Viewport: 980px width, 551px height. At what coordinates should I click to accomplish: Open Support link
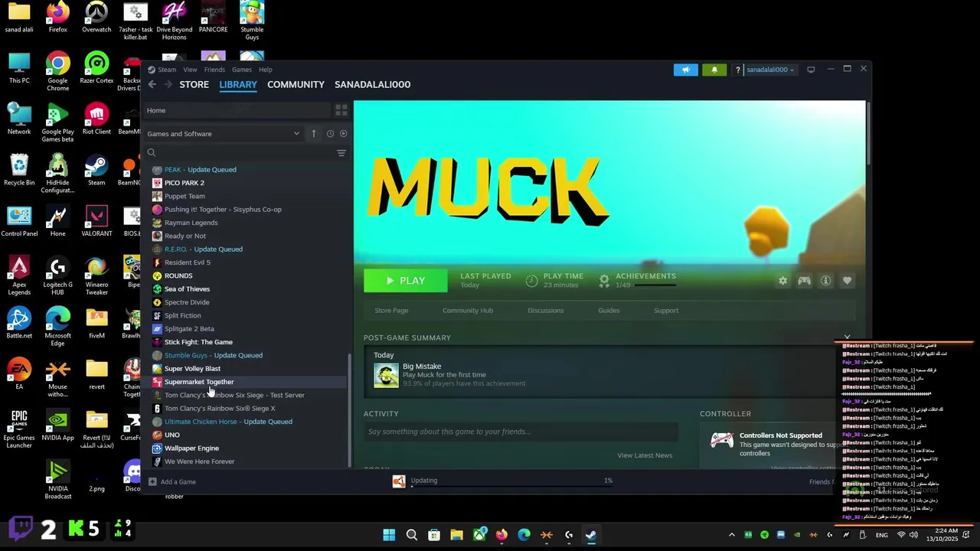(666, 310)
